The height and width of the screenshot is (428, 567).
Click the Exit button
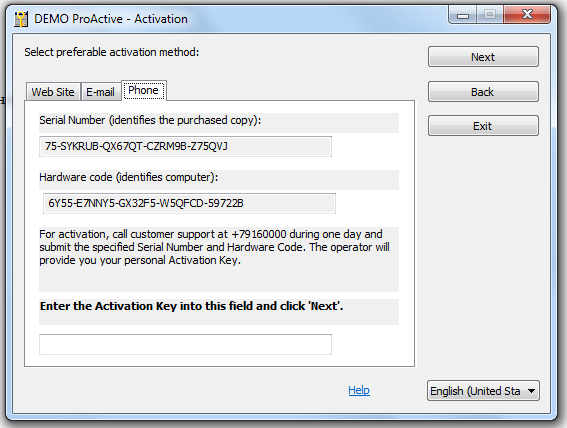483,126
